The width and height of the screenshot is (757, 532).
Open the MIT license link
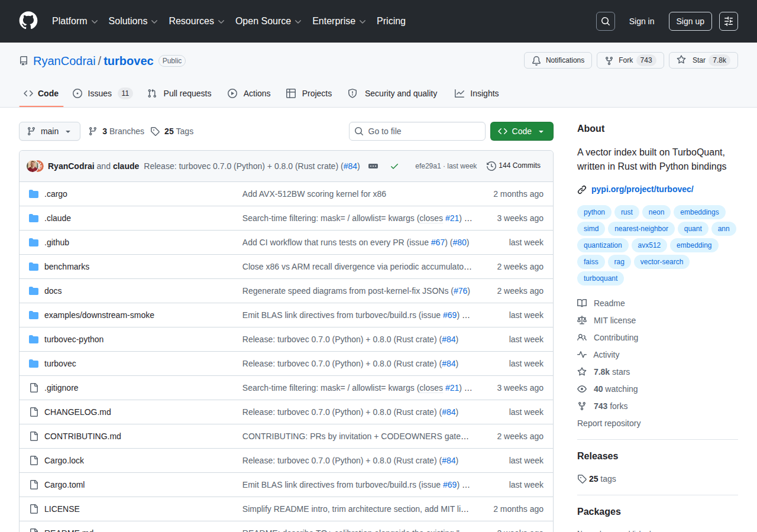pyautogui.click(x=607, y=320)
